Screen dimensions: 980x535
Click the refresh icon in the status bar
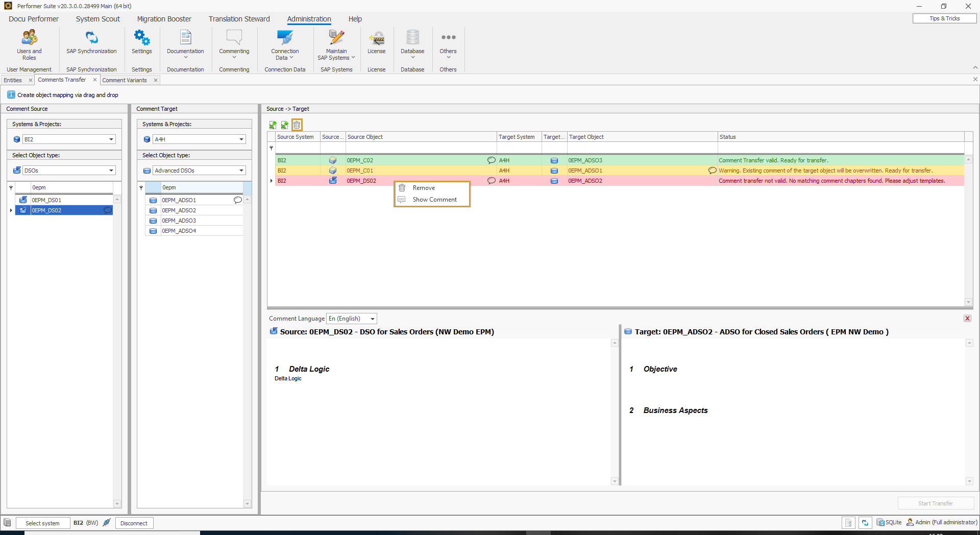865,523
